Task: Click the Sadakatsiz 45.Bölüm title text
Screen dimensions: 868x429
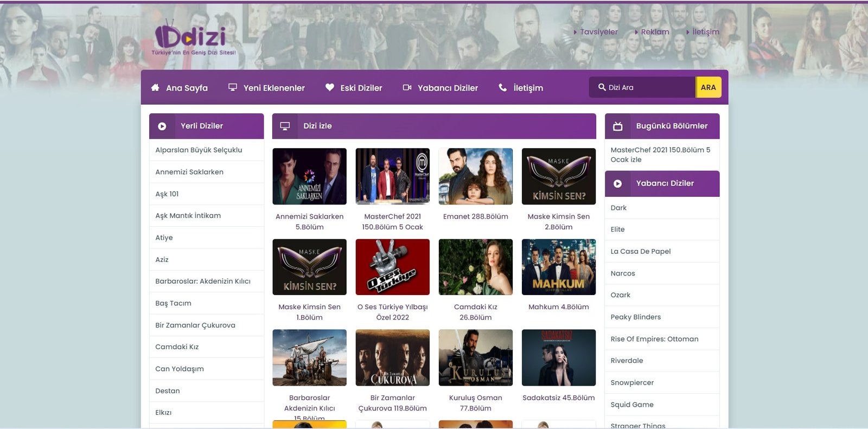Action: 558,398
